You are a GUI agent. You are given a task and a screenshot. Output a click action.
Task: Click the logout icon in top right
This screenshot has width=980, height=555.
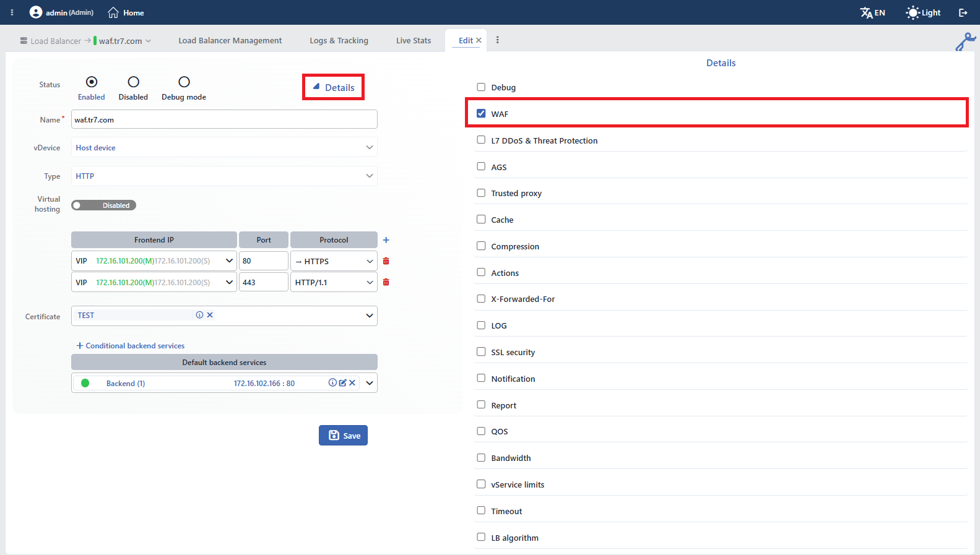[963, 12]
